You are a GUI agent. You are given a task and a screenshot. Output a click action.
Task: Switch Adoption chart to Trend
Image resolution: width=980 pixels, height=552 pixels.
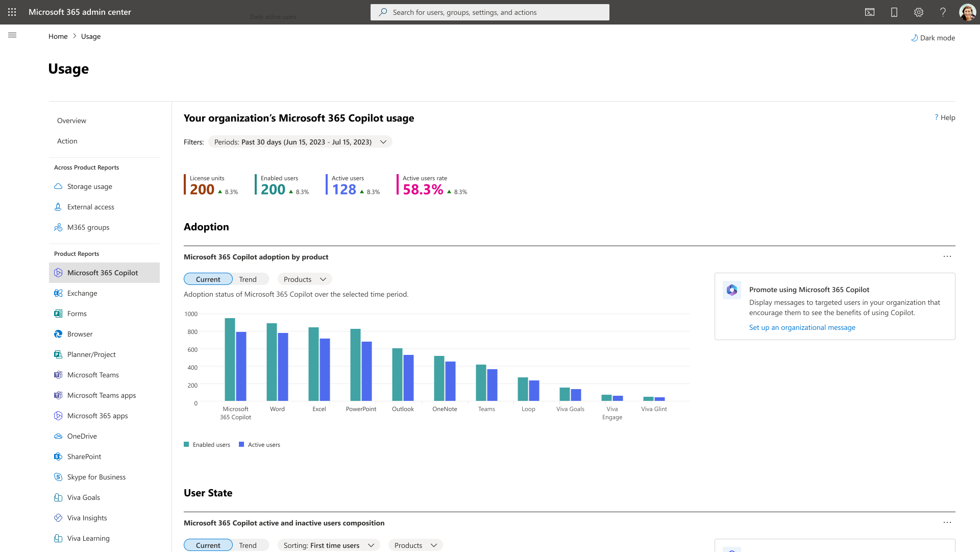point(248,279)
